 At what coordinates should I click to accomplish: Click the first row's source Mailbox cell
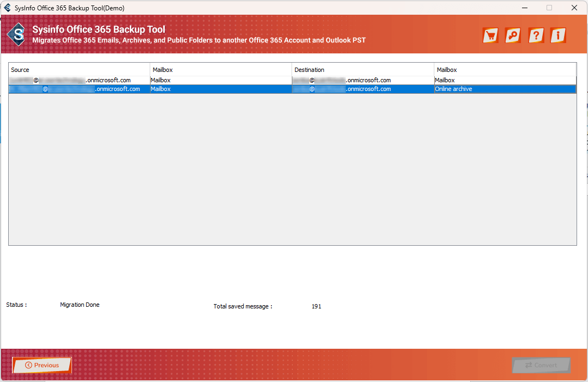tap(221, 80)
